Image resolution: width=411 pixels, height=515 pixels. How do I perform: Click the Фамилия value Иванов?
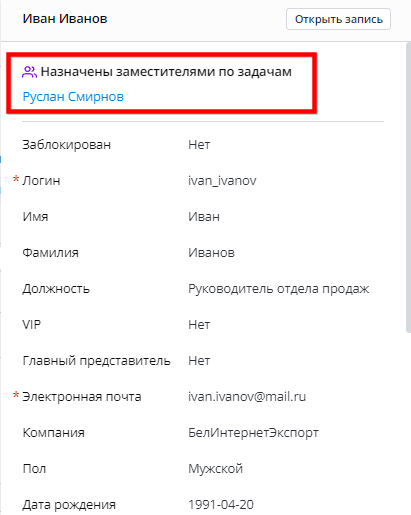[x=211, y=253]
